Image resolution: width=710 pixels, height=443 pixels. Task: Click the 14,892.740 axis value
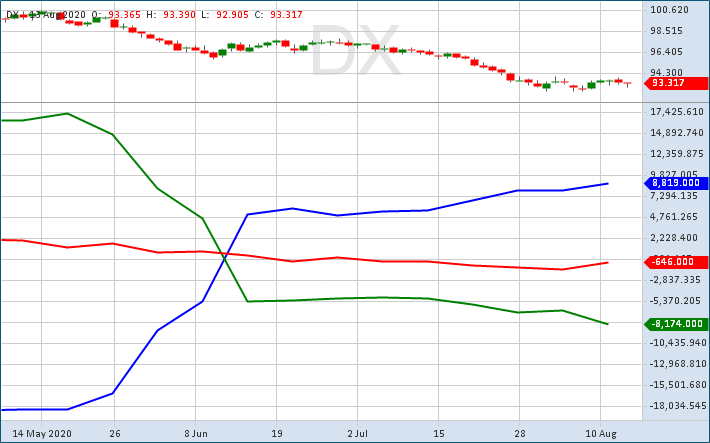click(x=677, y=133)
